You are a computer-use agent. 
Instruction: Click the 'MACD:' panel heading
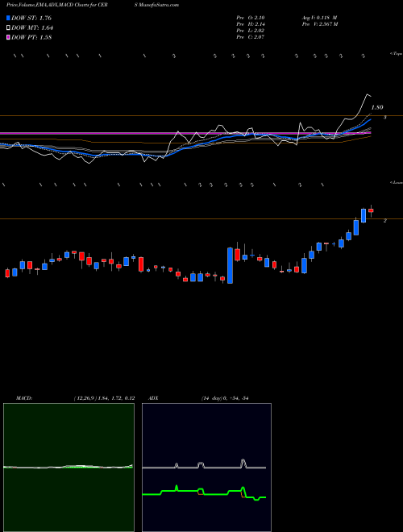pos(23,398)
